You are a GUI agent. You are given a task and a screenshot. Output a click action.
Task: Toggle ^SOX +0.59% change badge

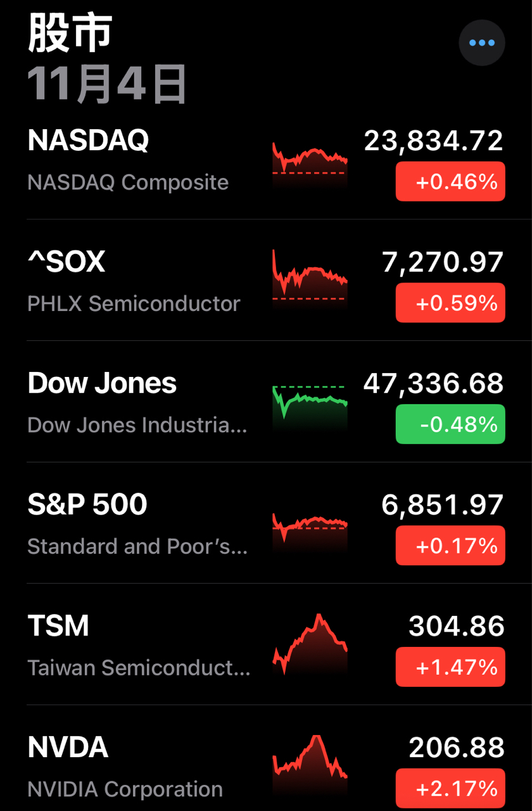click(450, 303)
